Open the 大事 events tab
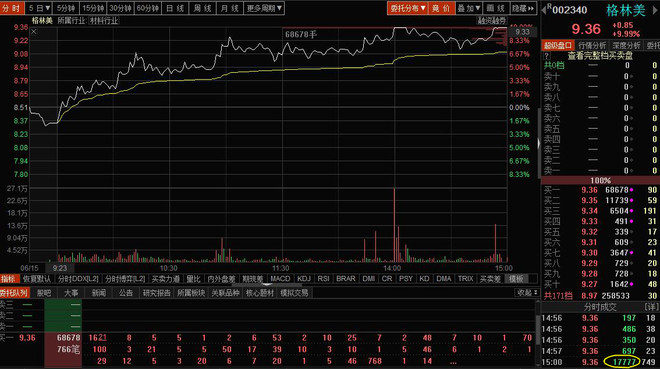Screen dimensions: 660x369 click(71, 293)
